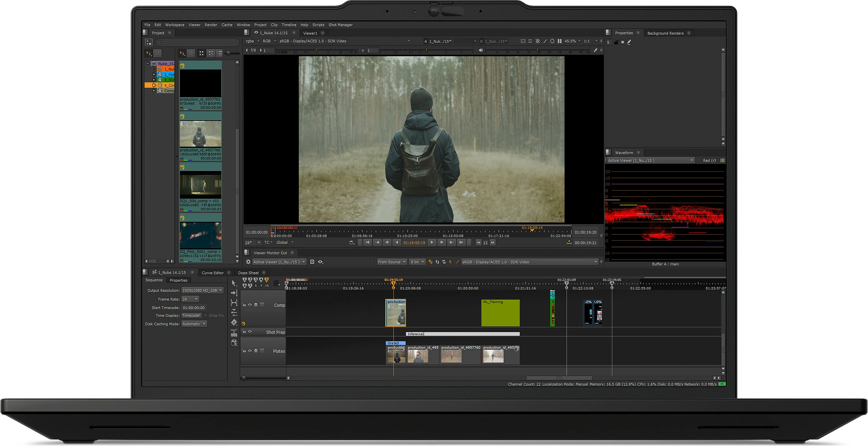Click the Play Forward button
868x446 pixels.
tap(432, 242)
